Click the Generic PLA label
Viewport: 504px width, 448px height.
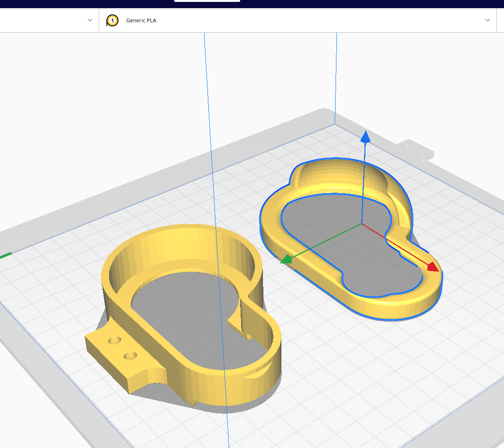(141, 20)
